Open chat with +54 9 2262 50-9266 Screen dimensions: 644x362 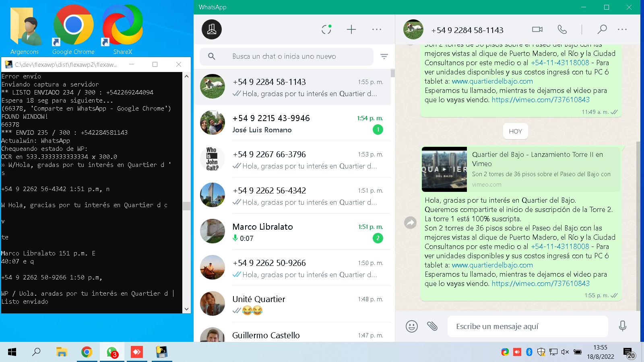(x=292, y=268)
